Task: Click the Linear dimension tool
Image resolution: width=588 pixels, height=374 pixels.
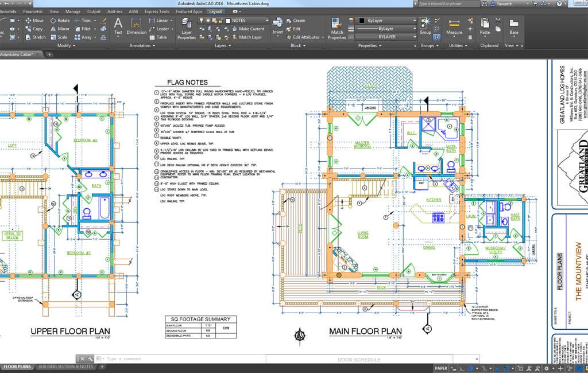Action: (159, 21)
